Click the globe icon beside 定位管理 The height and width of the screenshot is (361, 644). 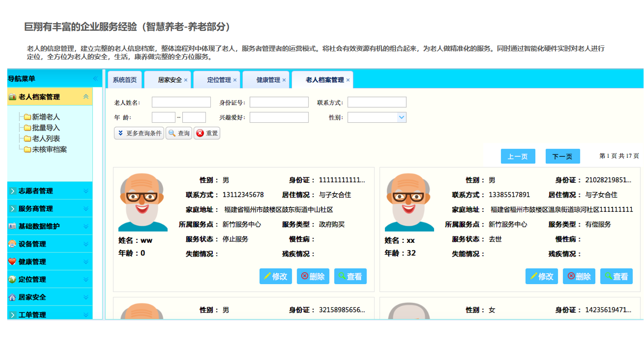coord(12,279)
